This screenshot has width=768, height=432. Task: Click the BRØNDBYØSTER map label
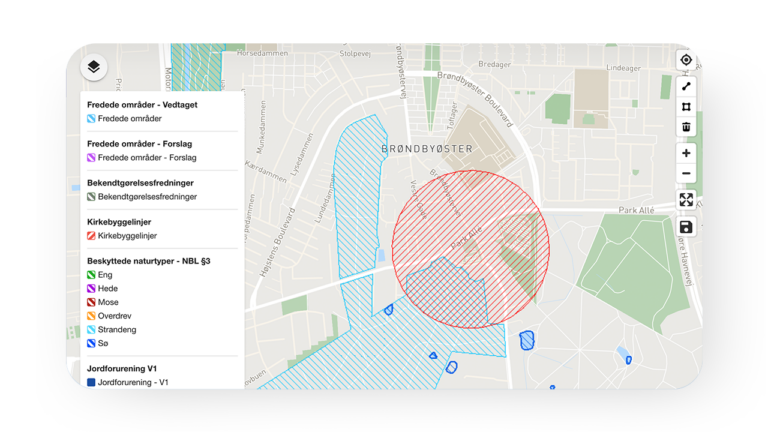pyautogui.click(x=426, y=148)
